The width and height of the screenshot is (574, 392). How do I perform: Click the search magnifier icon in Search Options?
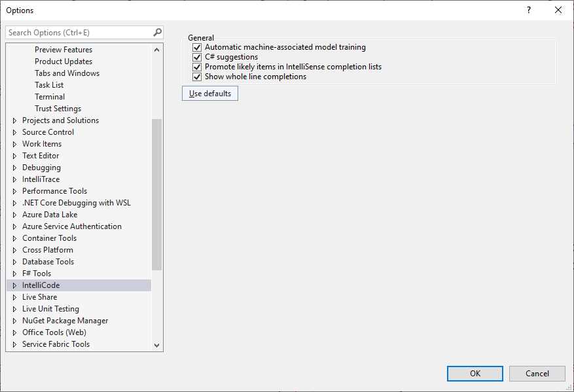coord(156,31)
